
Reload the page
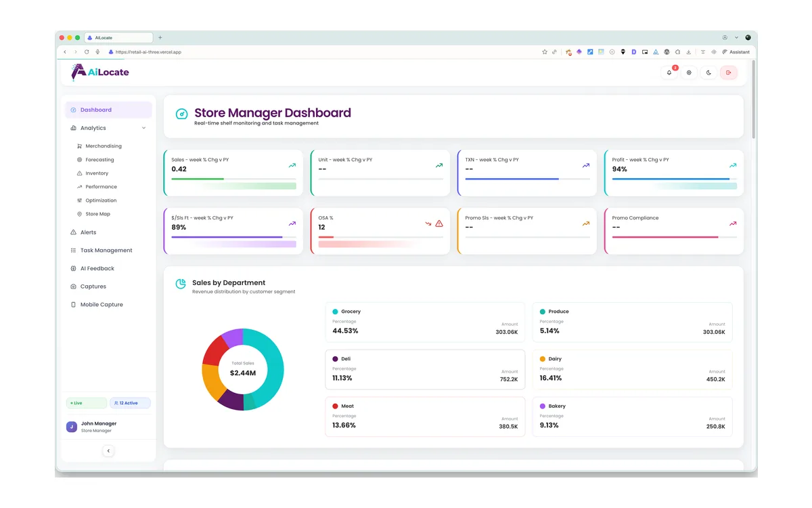[x=87, y=52]
